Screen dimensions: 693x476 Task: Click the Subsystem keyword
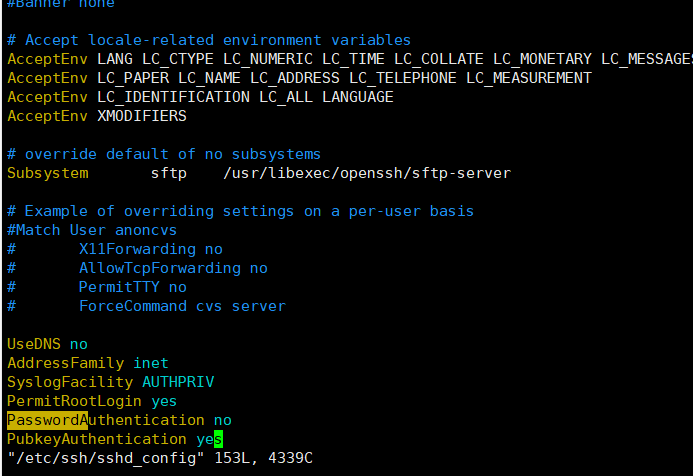tap(47, 173)
